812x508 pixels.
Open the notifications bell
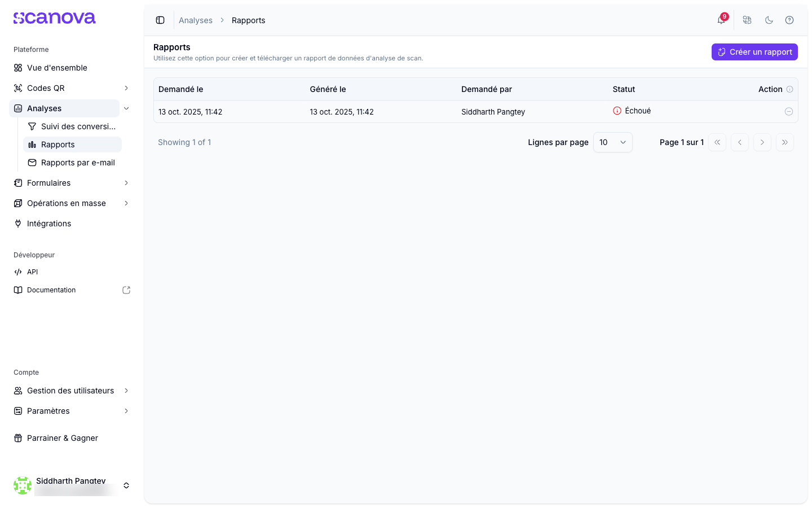point(721,20)
